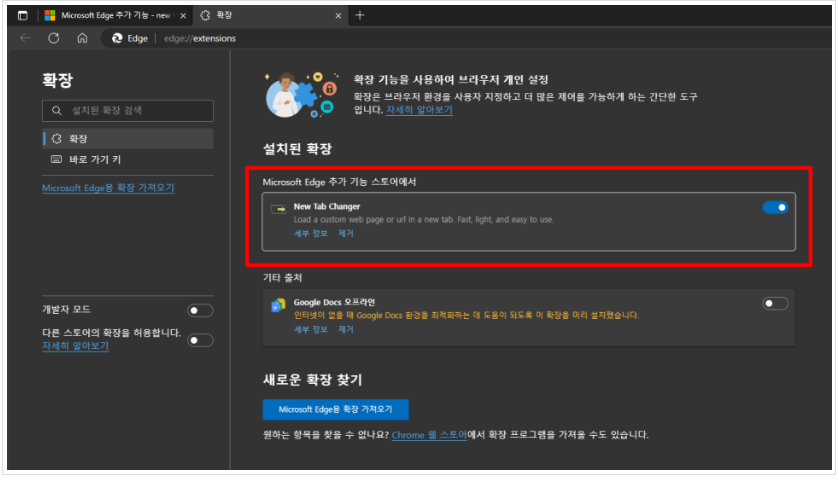Image resolution: width=839 pixels, height=480 pixels.
Task: Click the search magnifier icon
Action: pyautogui.click(x=57, y=110)
